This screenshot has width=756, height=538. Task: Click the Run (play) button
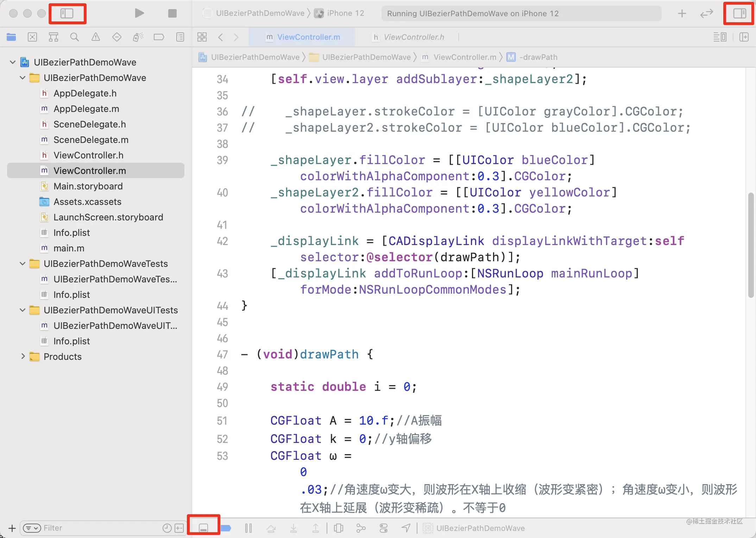pyautogui.click(x=139, y=13)
